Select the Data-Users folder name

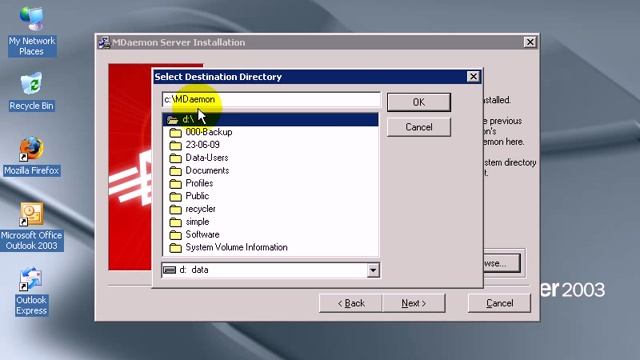click(x=207, y=158)
